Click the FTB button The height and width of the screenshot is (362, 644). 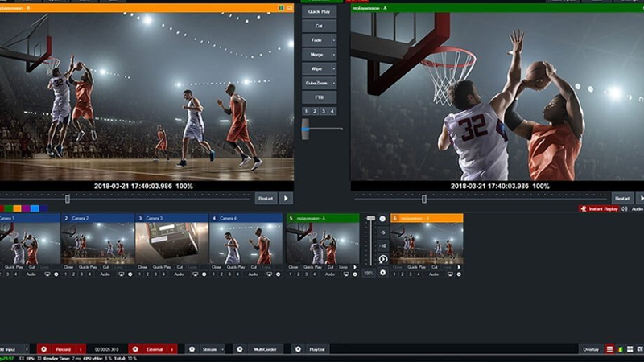click(x=319, y=97)
